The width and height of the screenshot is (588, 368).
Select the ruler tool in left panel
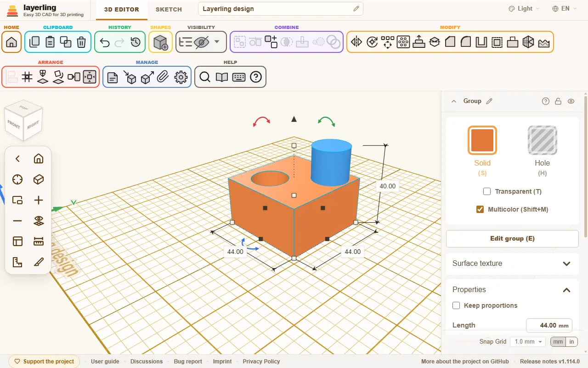[x=39, y=241]
